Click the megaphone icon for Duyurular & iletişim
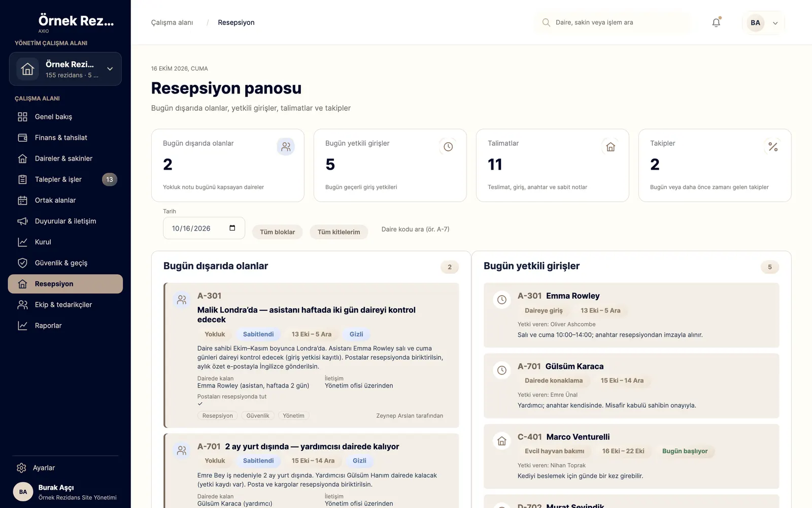812x508 pixels. (x=22, y=221)
